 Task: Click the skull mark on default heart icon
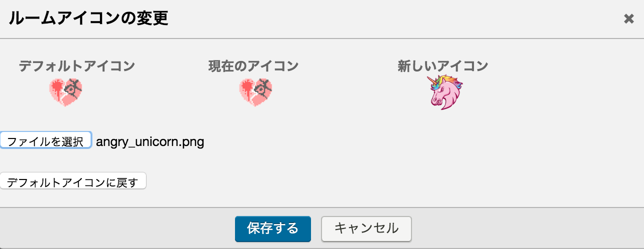click(73, 88)
